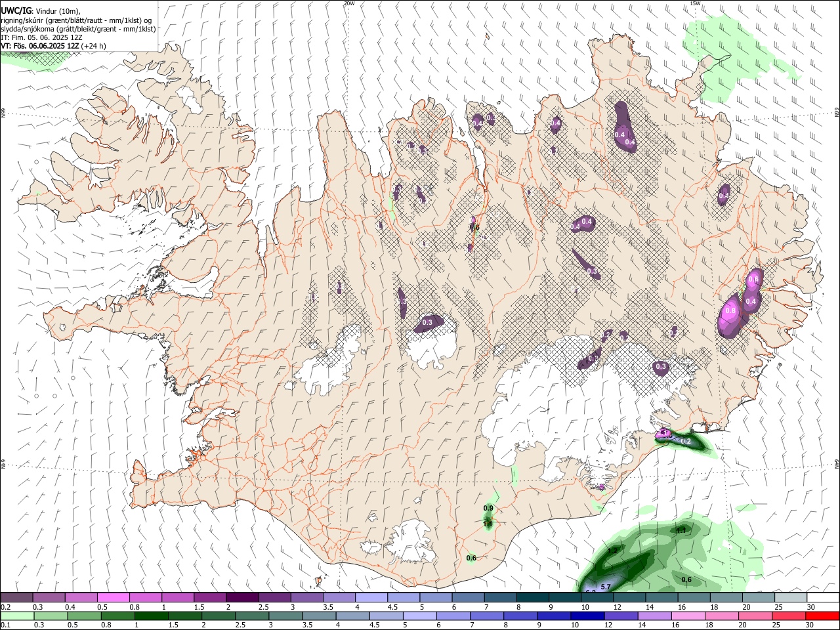
Task: Click the 0.1 value starting the bottom legend scale
Action: 5,625
